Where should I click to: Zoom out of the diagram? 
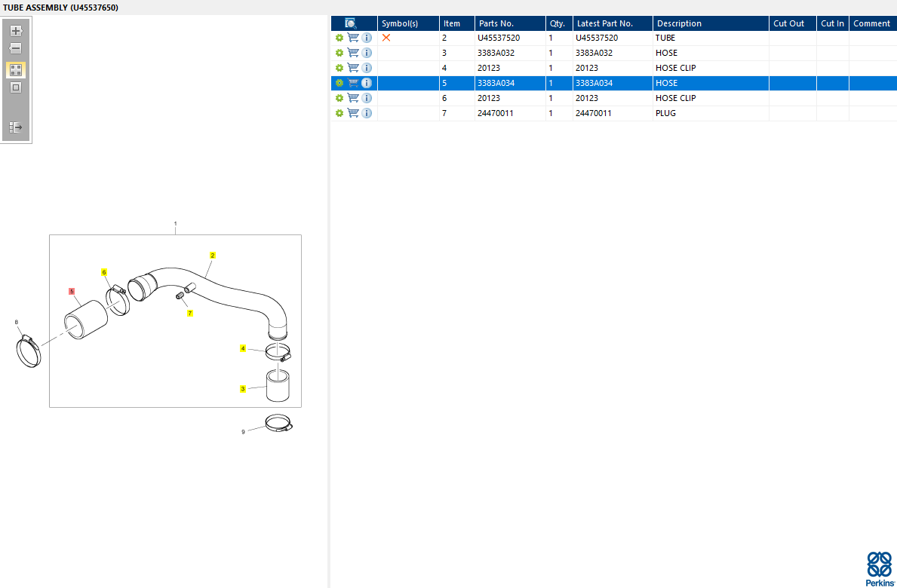pos(16,48)
